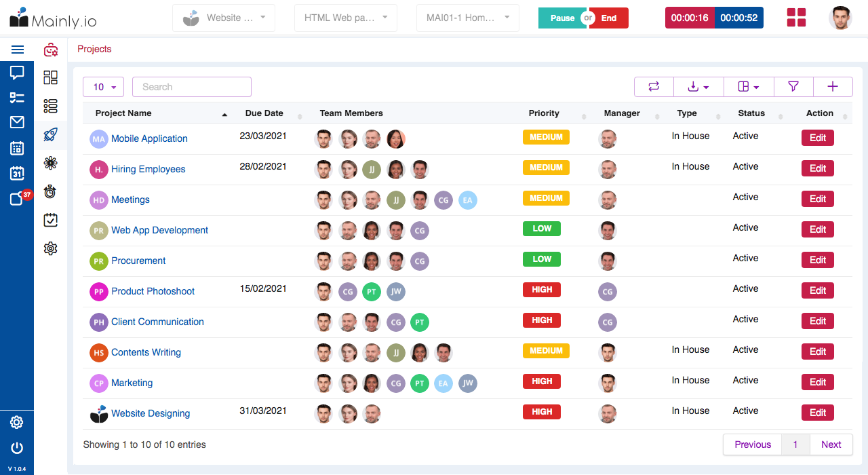Select the stopwatch time-tracking icon

click(x=50, y=191)
